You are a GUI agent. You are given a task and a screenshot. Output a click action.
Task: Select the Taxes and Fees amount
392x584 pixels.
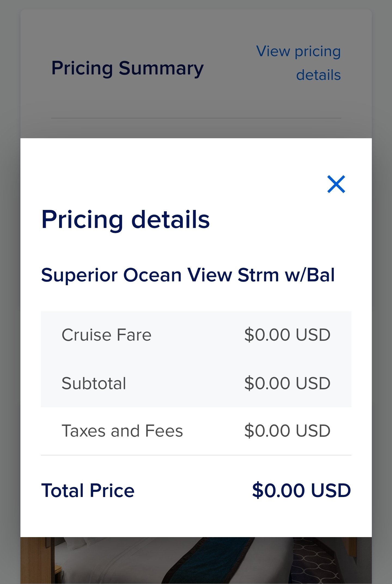(x=287, y=431)
